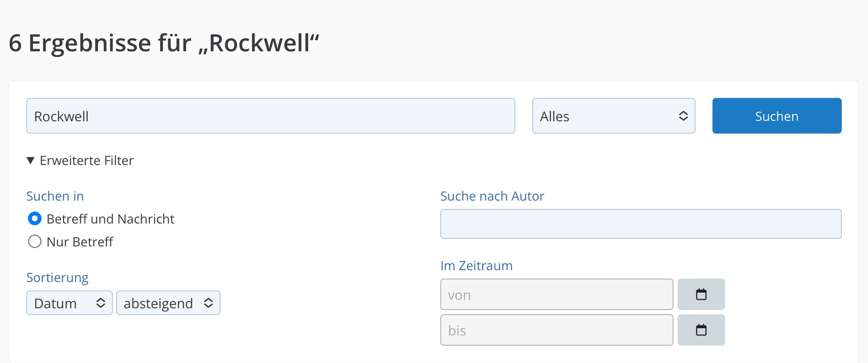Click the 'Suchen in' label
The image size is (868, 363).
point(55,196)
